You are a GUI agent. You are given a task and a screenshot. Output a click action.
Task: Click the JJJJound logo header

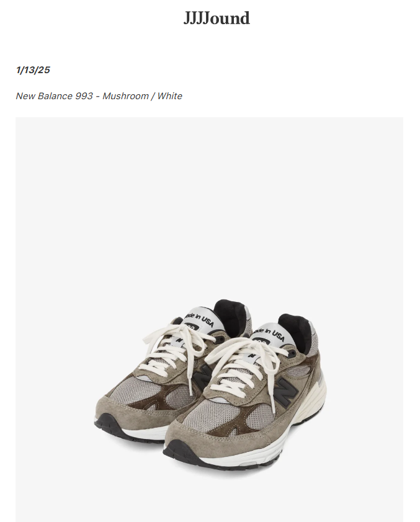[x=217, y=19]
